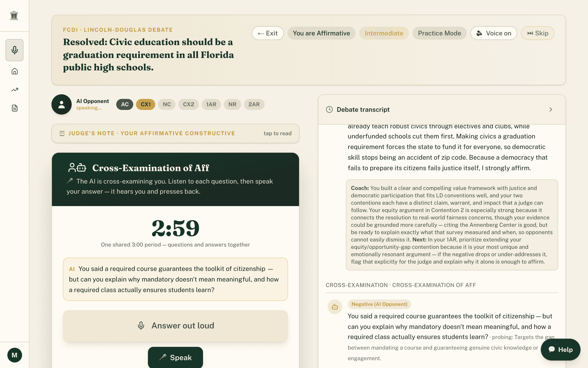Exit the debate session
The image size is (588, 368).
pyautogui.click(x=268, y=33)
